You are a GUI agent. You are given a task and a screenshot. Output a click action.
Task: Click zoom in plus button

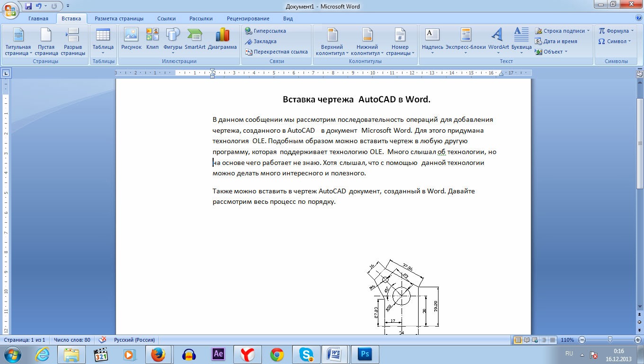(x=637, y=340)
